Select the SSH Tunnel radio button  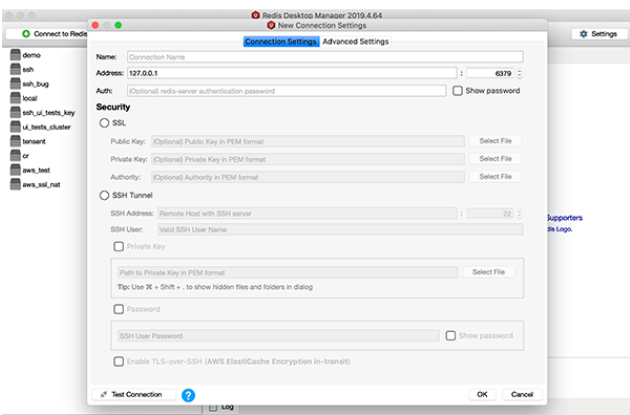(104, 195)
